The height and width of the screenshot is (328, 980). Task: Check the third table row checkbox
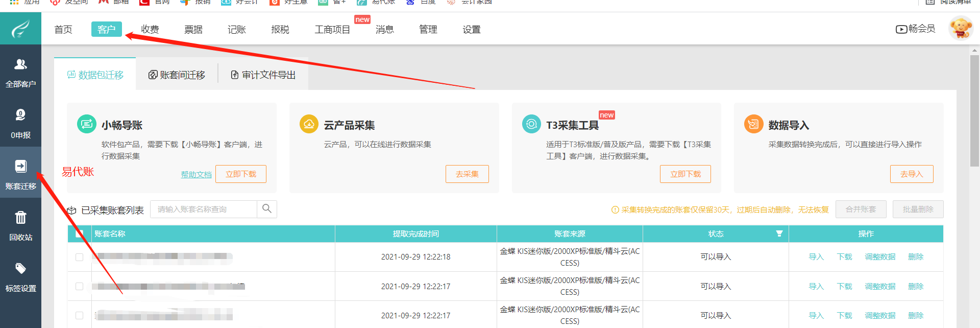(x=79, y=315)
